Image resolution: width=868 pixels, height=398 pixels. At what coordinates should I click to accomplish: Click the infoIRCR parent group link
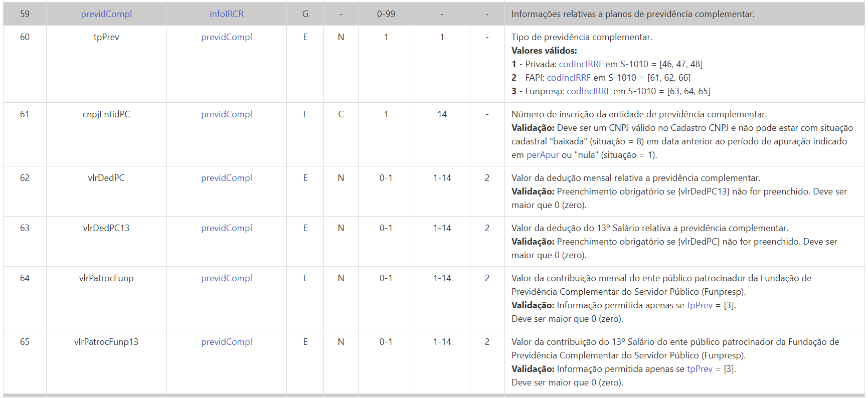tap(227, 14)
